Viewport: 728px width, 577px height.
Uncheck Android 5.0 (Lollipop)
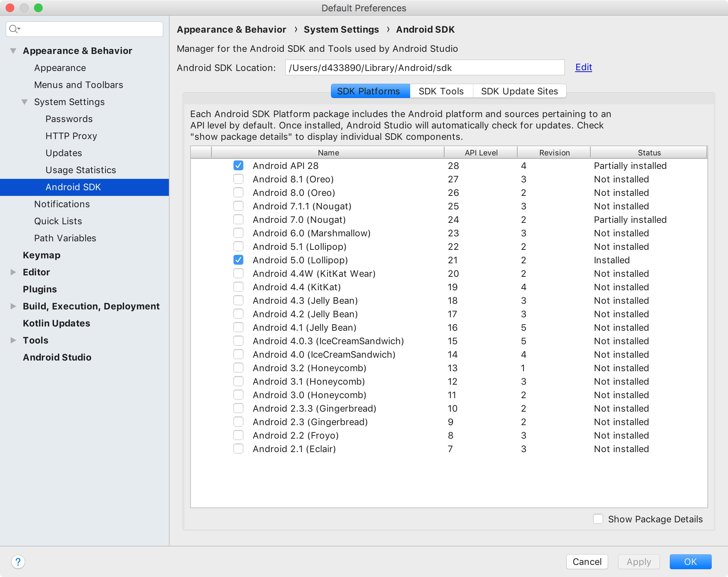[238, 260]
